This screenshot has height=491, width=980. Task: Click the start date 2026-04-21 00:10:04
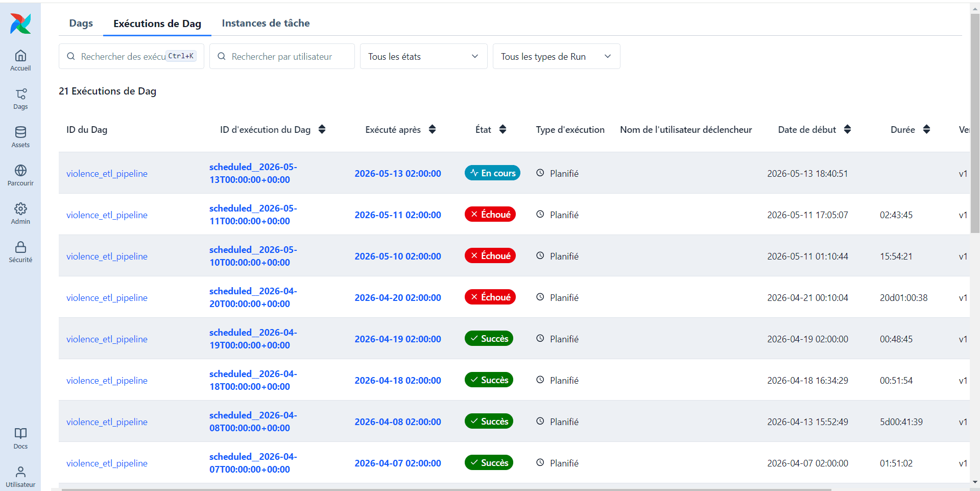click(x=807, y=297)
